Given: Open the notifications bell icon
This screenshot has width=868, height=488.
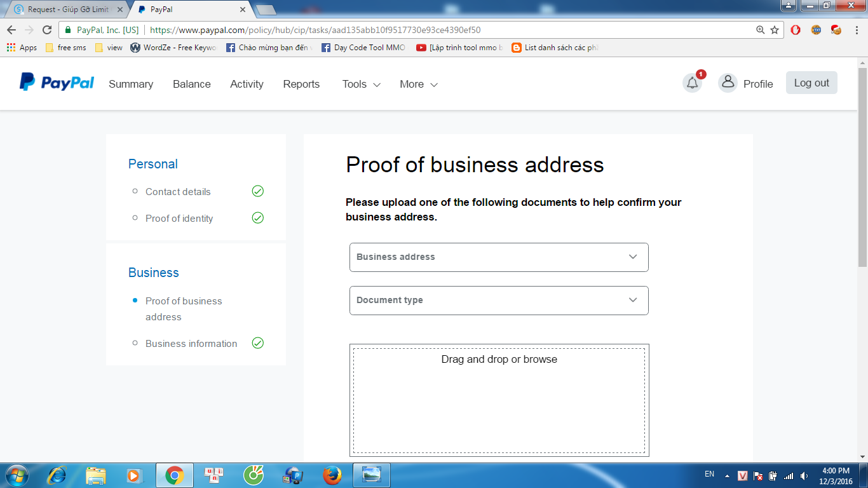Looking at the screenshot, I should coord(692,83).
